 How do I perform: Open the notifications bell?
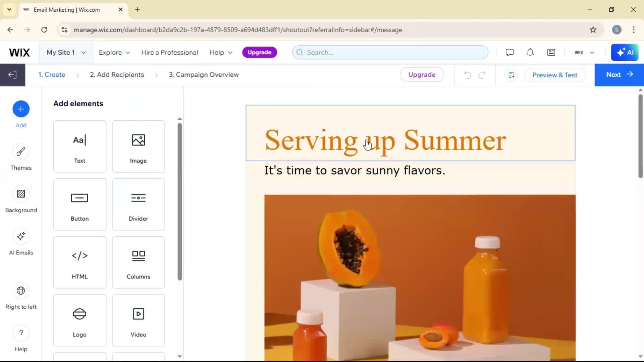pos(530,52)
